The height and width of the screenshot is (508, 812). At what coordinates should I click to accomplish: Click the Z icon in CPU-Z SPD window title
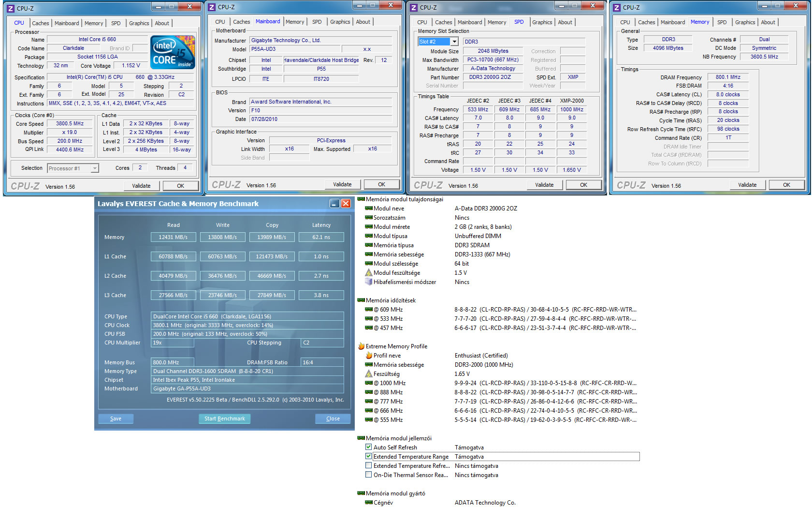[x=414, y=8]
